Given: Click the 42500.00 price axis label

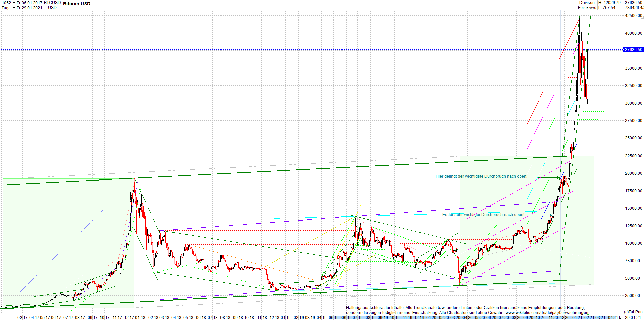Looking at the screenshot, I should 634,16.
